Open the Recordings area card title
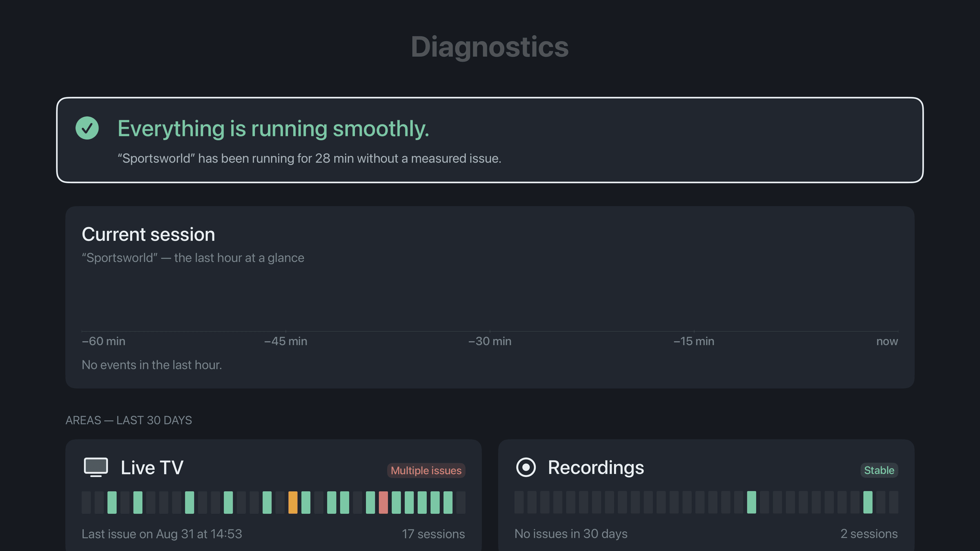Screen dimensions: 980x551 [596, 468]
